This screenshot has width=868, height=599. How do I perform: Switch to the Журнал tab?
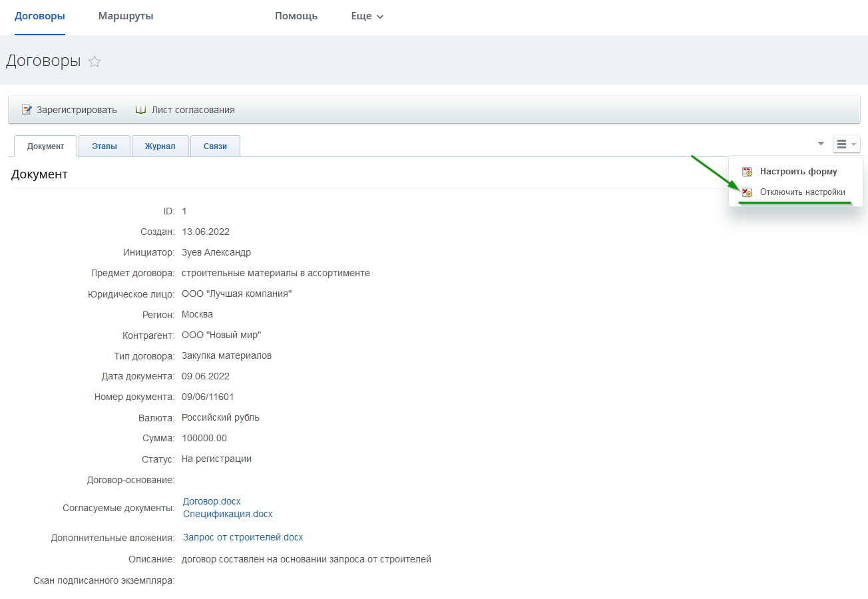(160, 146)
